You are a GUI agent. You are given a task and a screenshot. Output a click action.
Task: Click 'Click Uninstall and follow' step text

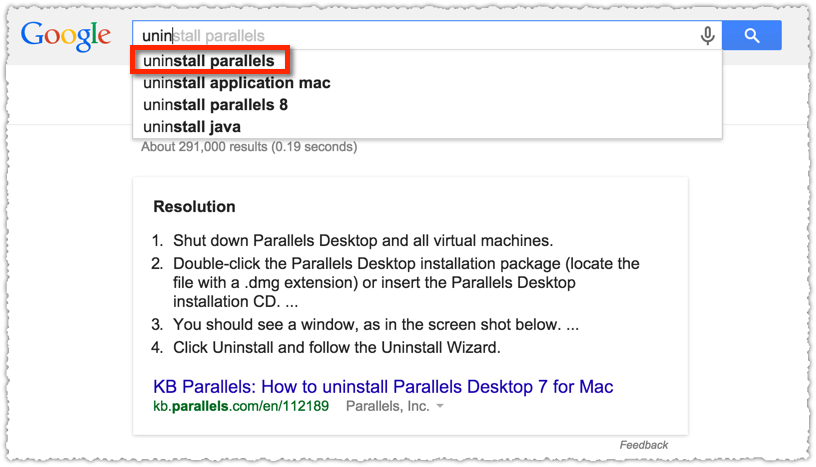coord(337,347)
